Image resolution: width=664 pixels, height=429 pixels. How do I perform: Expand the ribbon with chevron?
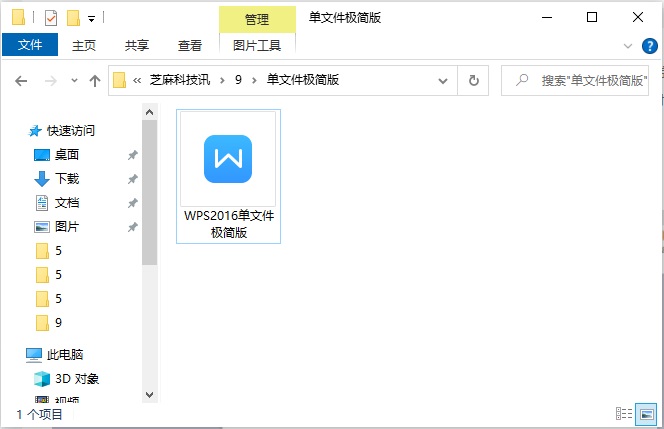(x=628, y=46)
